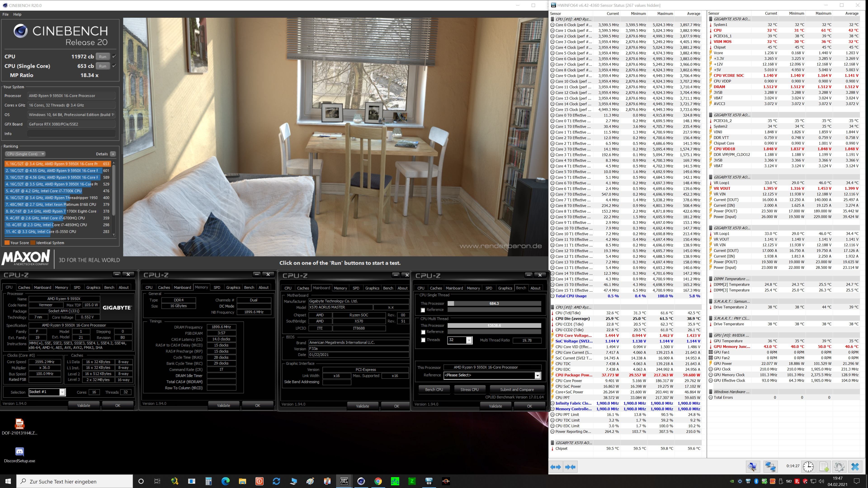Select the GPU Temperature sensor row
Screen dimensions: 868x488
point(784,341)
